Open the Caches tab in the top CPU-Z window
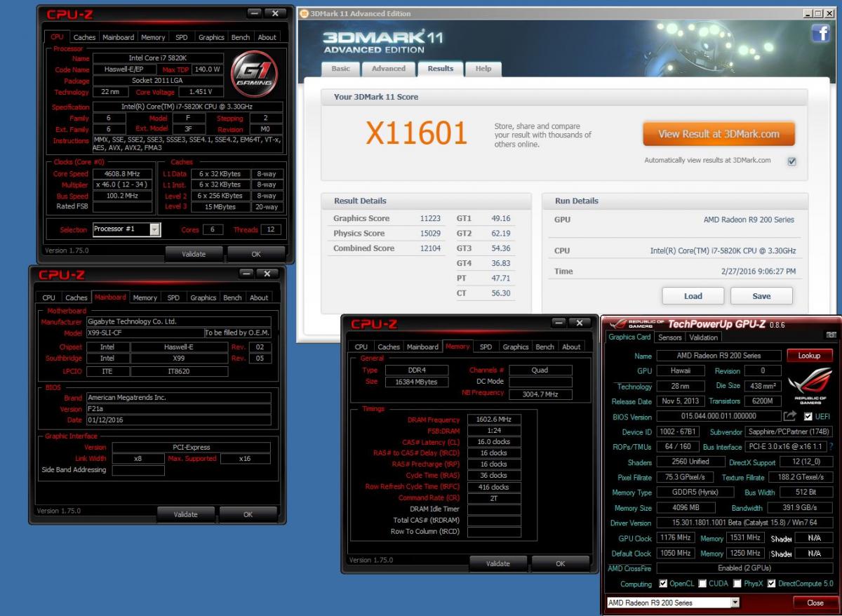 tap(84, 37)
